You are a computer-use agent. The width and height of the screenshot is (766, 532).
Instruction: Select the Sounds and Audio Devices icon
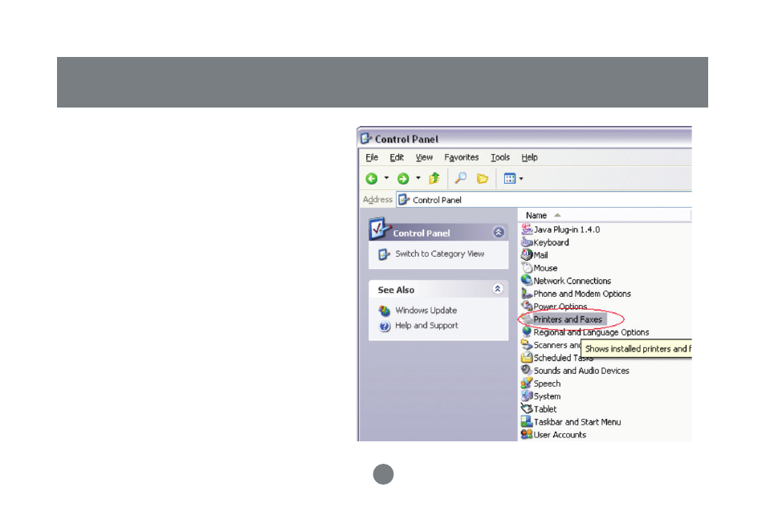tap(527, 370)
